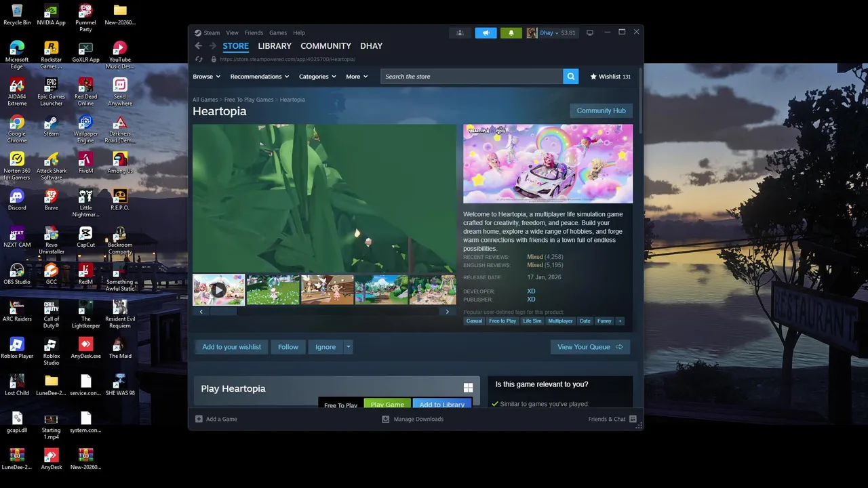The height and width of the screenshot is (488, 868).
Task: Open the Wishlist 131 link
Action: point(610,77)
